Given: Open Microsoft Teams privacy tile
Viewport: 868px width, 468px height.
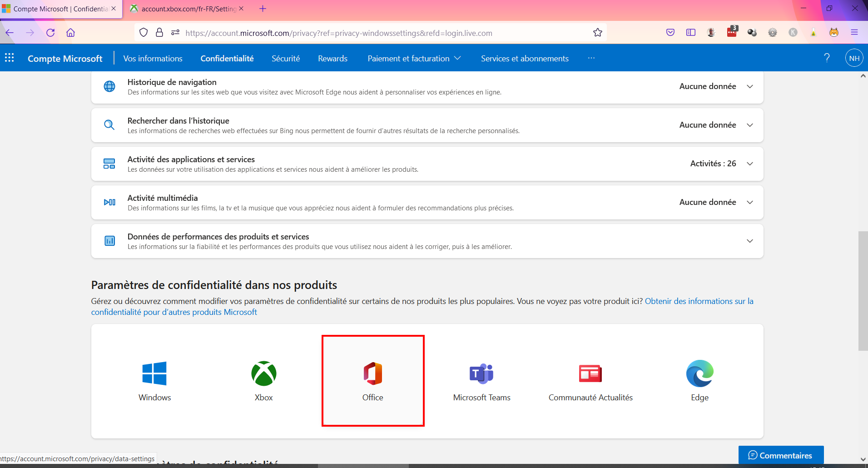Looking at the screenshot, I should 482,381.
